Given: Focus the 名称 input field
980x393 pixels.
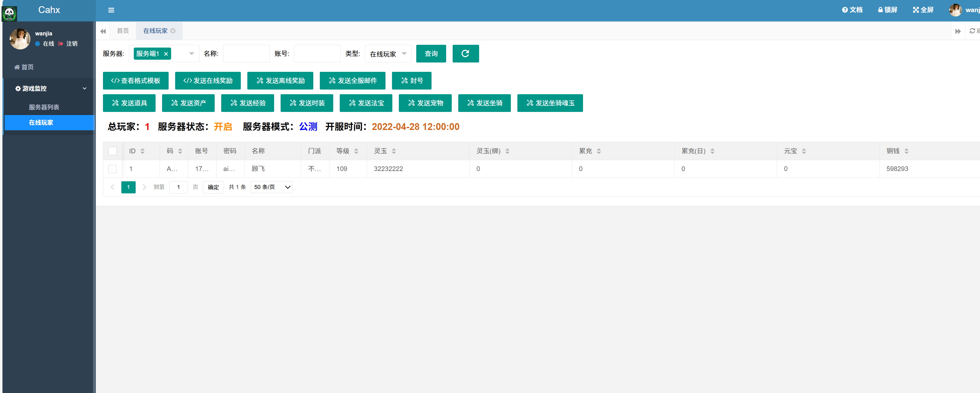Looking at the screenshot, I should 246,53.
